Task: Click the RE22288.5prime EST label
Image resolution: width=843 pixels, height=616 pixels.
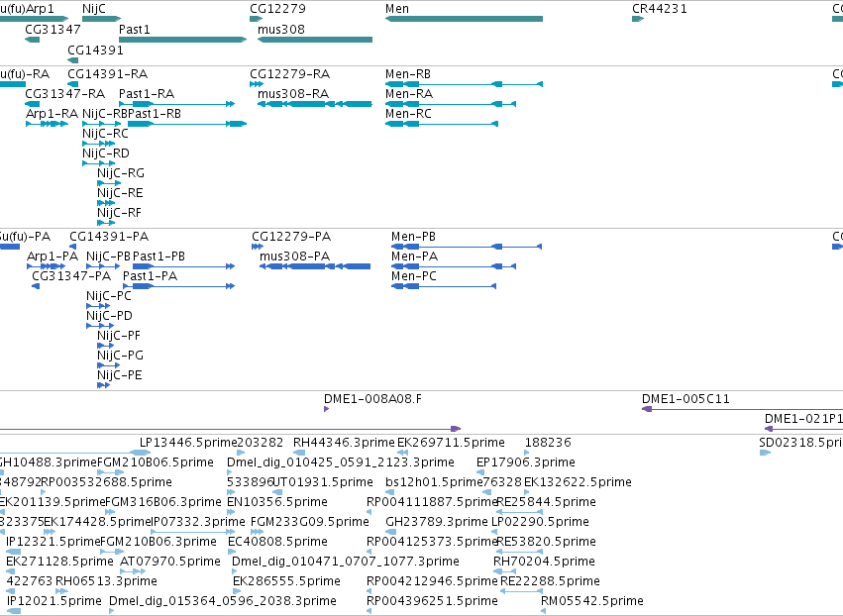Action: 550,581
